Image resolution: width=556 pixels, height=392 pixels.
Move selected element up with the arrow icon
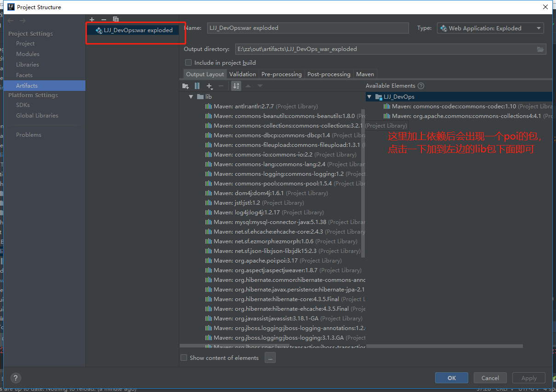tap(248, 86)
